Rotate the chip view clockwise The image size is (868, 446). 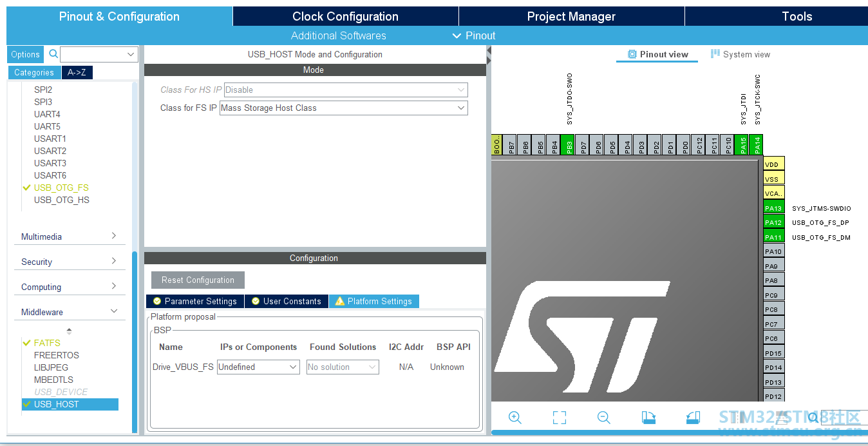tap(648, 418)
